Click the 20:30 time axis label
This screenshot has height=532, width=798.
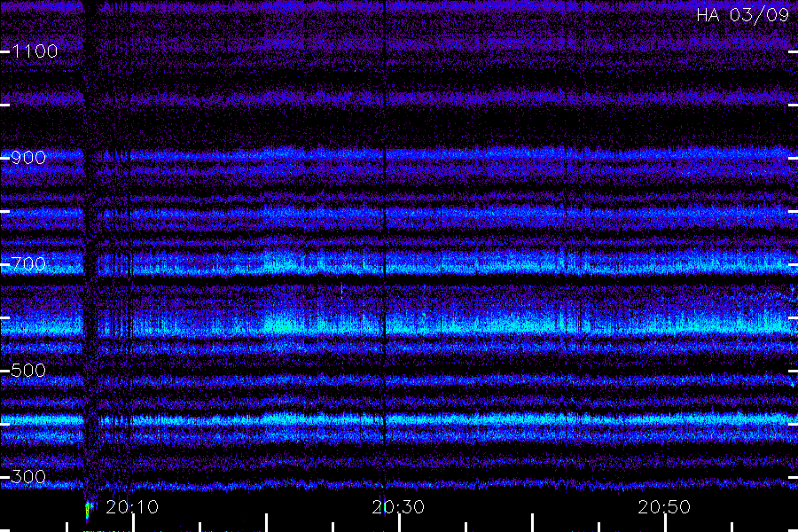click(x=398, y=507)
